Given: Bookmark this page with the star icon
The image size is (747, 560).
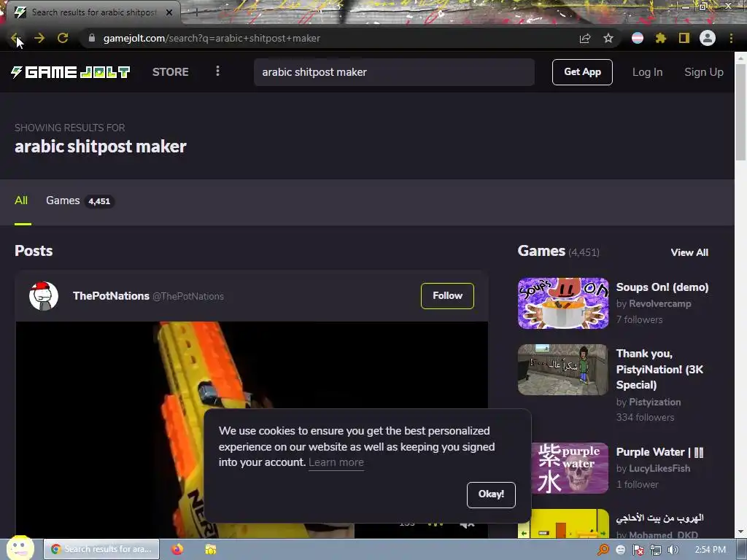Looking at the screenshot, I should 608,38.
